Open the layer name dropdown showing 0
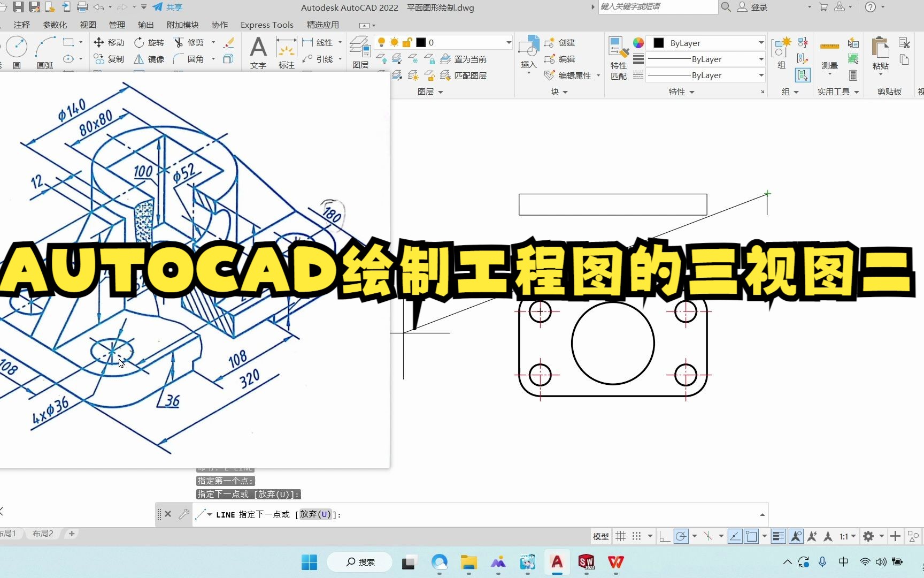This screenshot has height=578, width=924. 509,42
